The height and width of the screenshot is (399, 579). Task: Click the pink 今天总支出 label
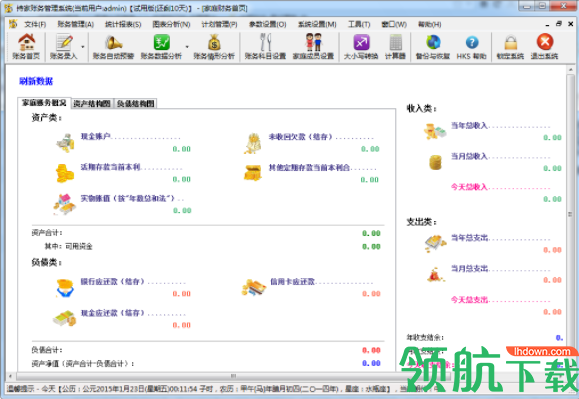pyautogui.click(x=469, y=299)
